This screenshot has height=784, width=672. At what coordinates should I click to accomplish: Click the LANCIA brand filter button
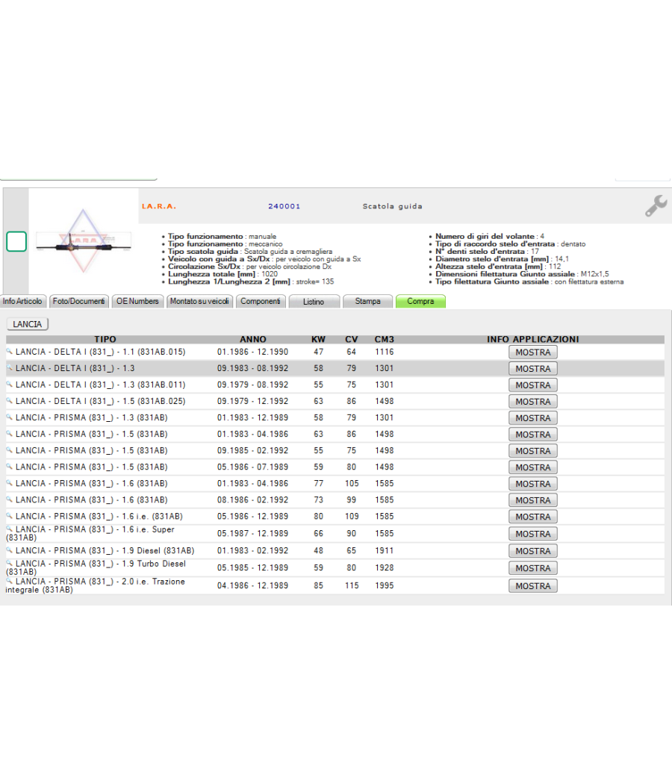point(27,324)
